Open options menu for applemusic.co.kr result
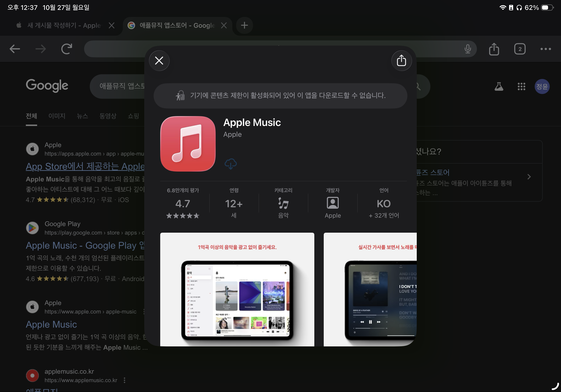This screenshot has width=561, height=392. click(125, 380)
